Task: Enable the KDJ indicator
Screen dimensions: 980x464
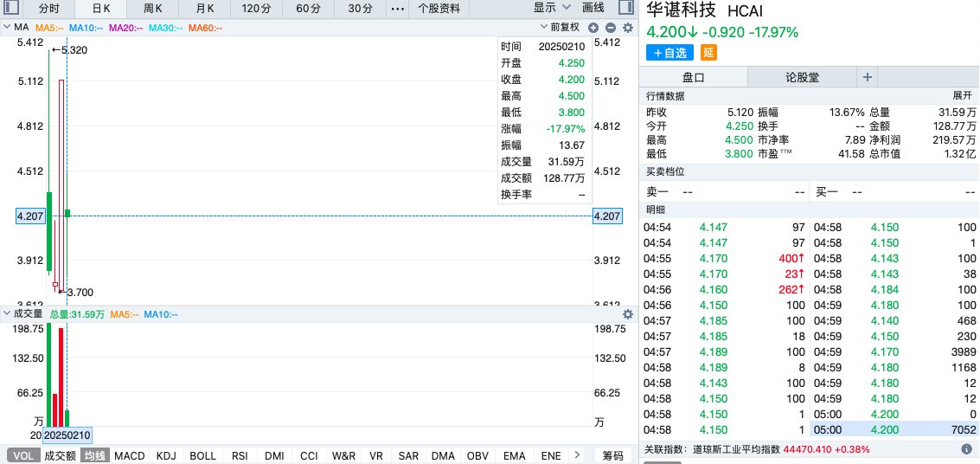Action: pyautogui.click(x=166, y=456)
